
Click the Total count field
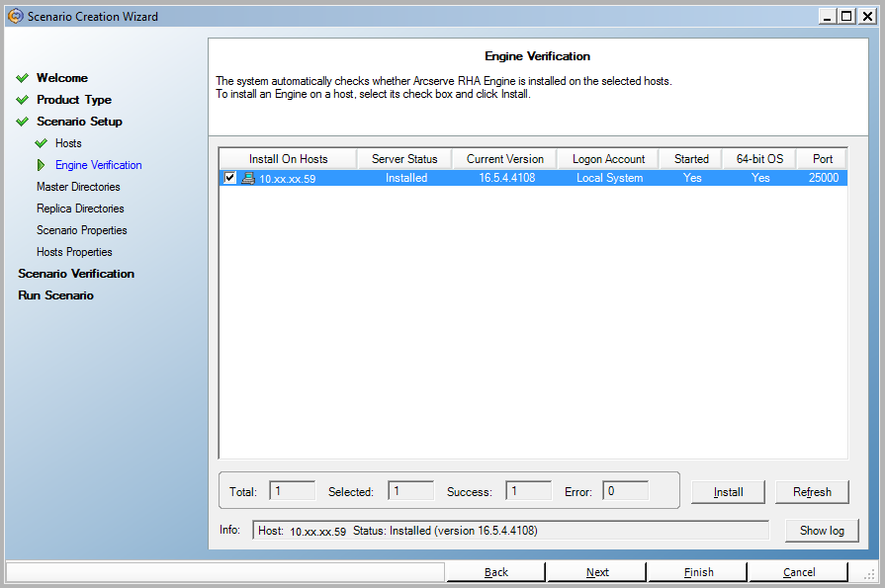[293, 491]
